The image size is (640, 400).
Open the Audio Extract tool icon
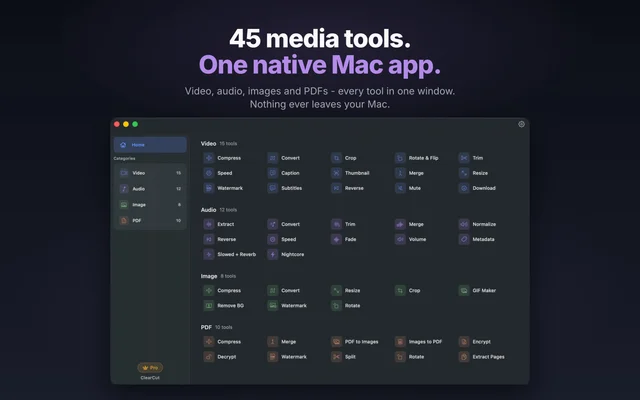click(x=209, y=224)
